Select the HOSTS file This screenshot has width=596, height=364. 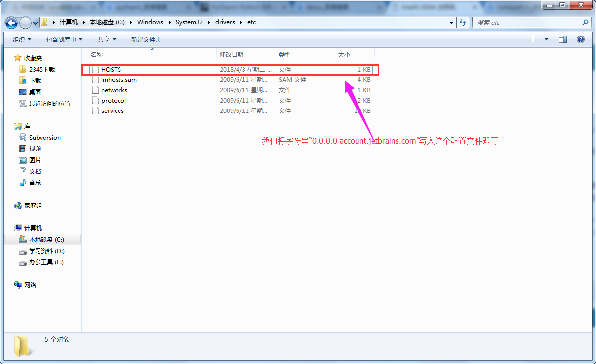click(230, 70)
